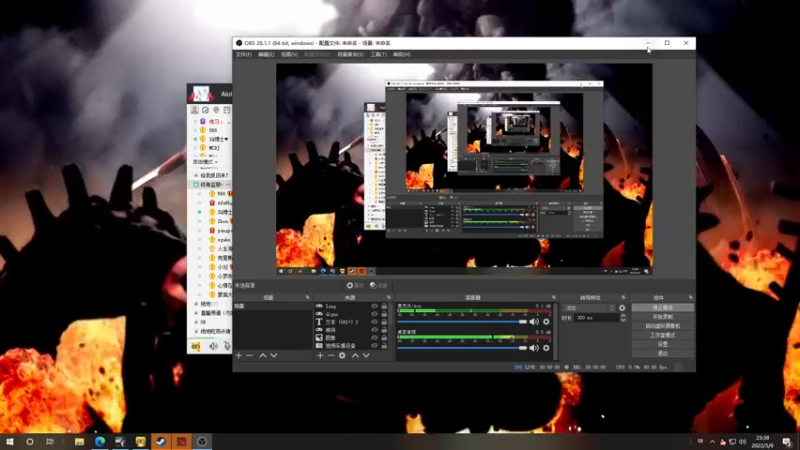Open the 自由模式 dropdown in chat window
This screenshot has width=800, height=450.
coord(206,162)
